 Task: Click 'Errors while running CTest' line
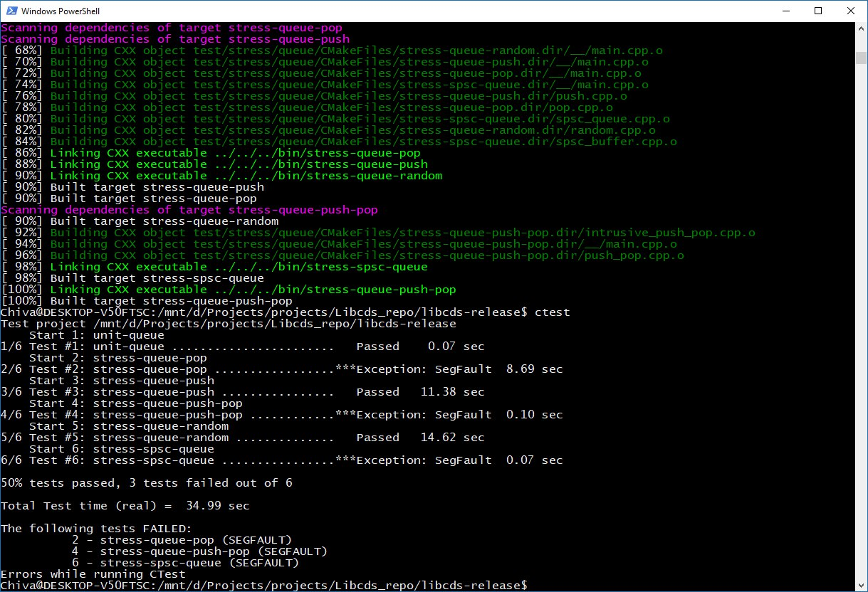[x=93, y=574]
